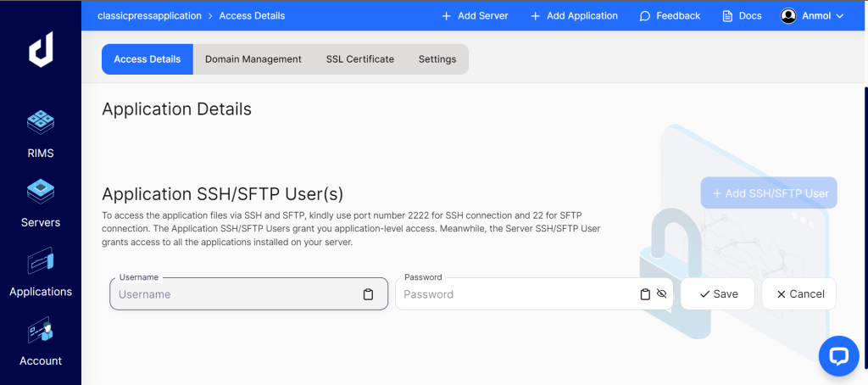Click Add SSH/SFTP User button
This screenshot has height=385, width=868.
[x=769, y=193]
